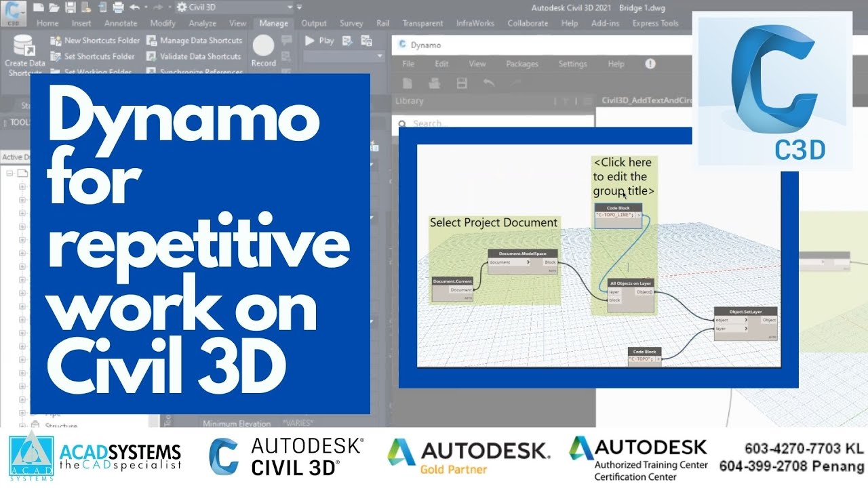This screenshot has width=868, height=488.
Task: Click the Undo icon in Dynamo toolbar
Action: pos(488,83)
